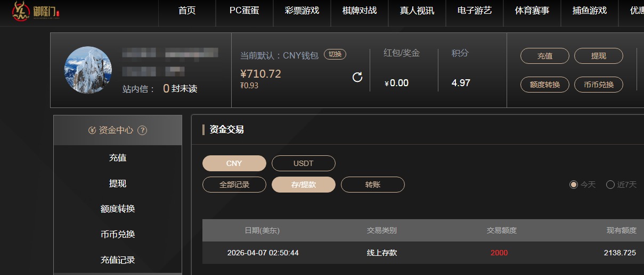Open the profile avatar picture

click(x=88, y=70)
